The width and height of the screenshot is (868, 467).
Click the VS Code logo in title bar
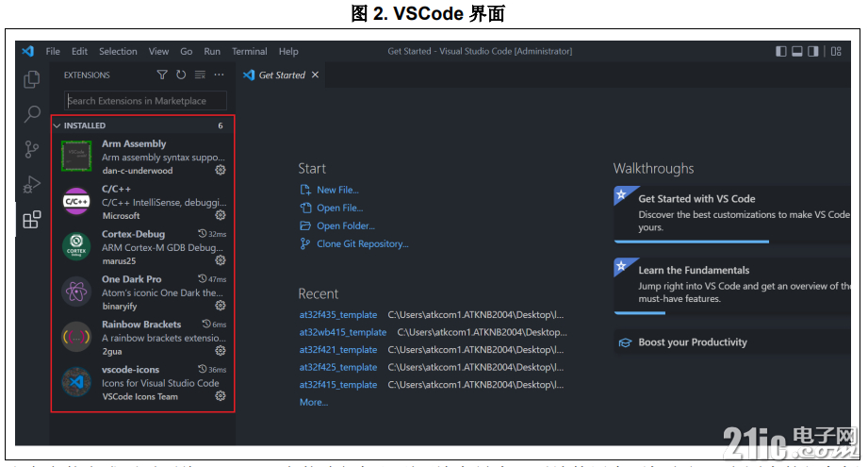pyautogui.click(x=27, y=51)
